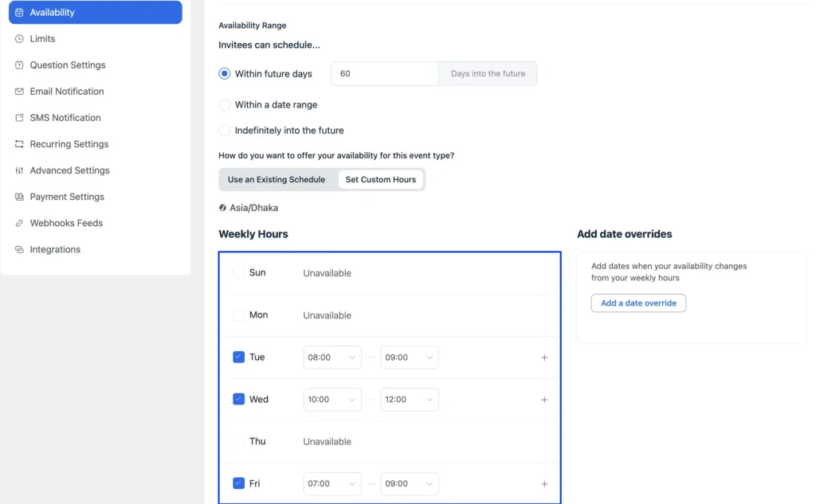Open the Wednesday 12:00 end time dropdown
Viewport: 816px width, 504px height.
pyautogui.click(x=409, y=400)
